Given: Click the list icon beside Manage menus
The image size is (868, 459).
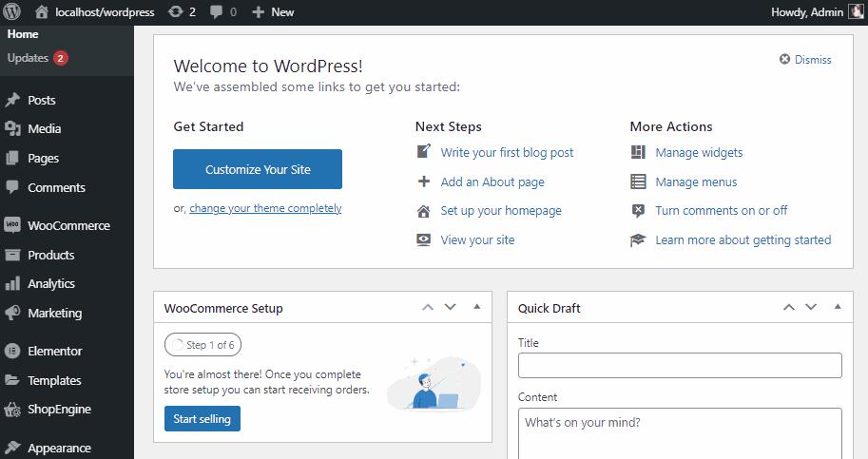Looking at the screenshot, I should 638,182.
